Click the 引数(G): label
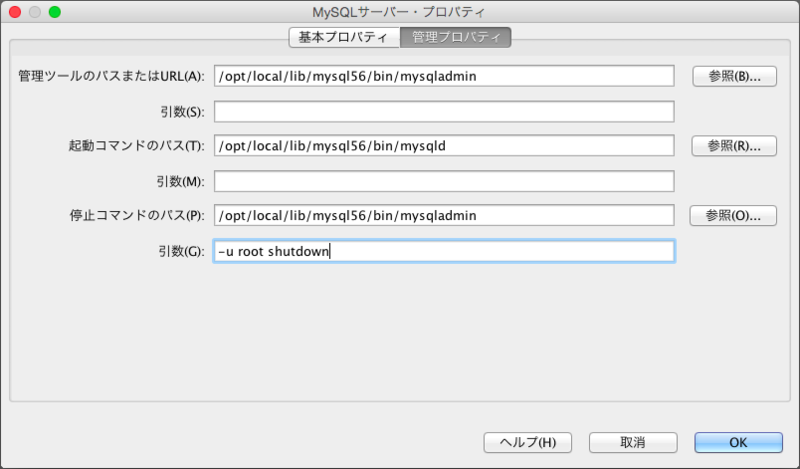Screen dimensions: 800x469 point(181,251)
